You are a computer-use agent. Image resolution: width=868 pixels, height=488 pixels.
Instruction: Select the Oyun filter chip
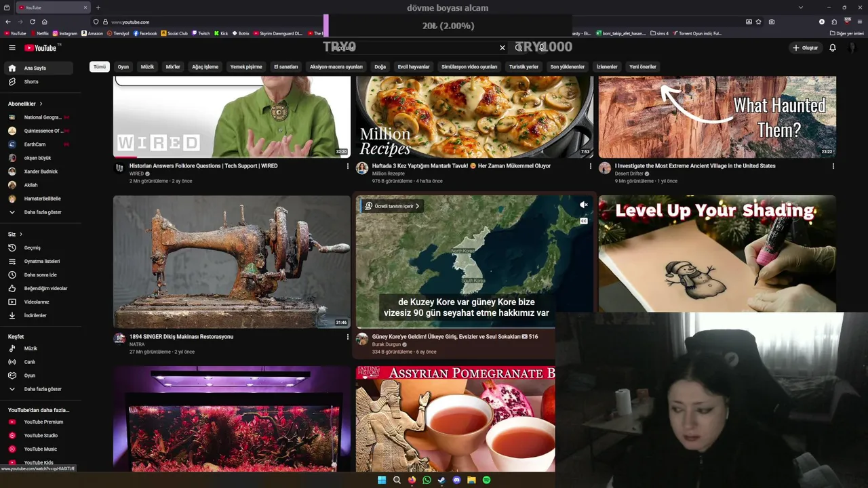pos(123,67)
